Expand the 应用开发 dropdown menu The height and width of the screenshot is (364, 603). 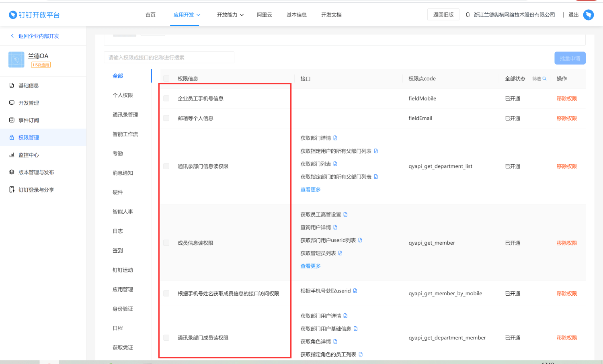pyautogui.click(x=185, y=14)
